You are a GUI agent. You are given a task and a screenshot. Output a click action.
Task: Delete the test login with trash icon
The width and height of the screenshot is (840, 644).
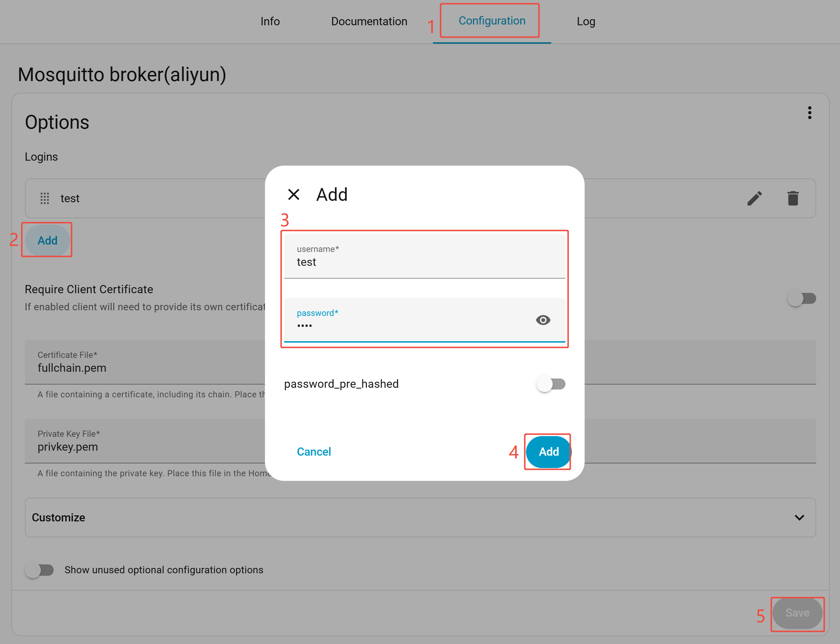792,198
